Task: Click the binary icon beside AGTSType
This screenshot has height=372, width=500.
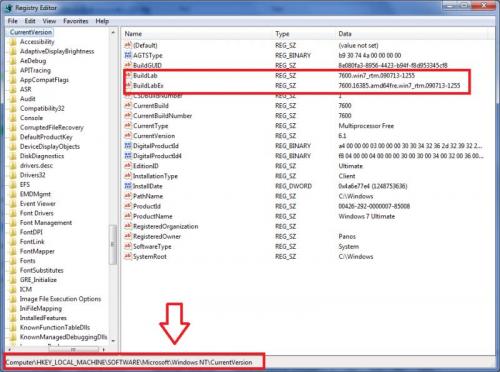Action: [128, 55]
